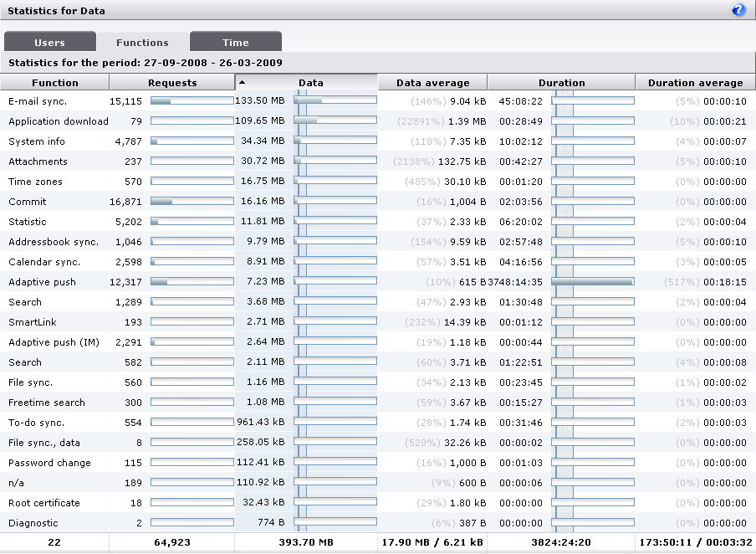Click the Duration average column header
The height and width of the screenshot is (554, 756).
pos(695,83)
